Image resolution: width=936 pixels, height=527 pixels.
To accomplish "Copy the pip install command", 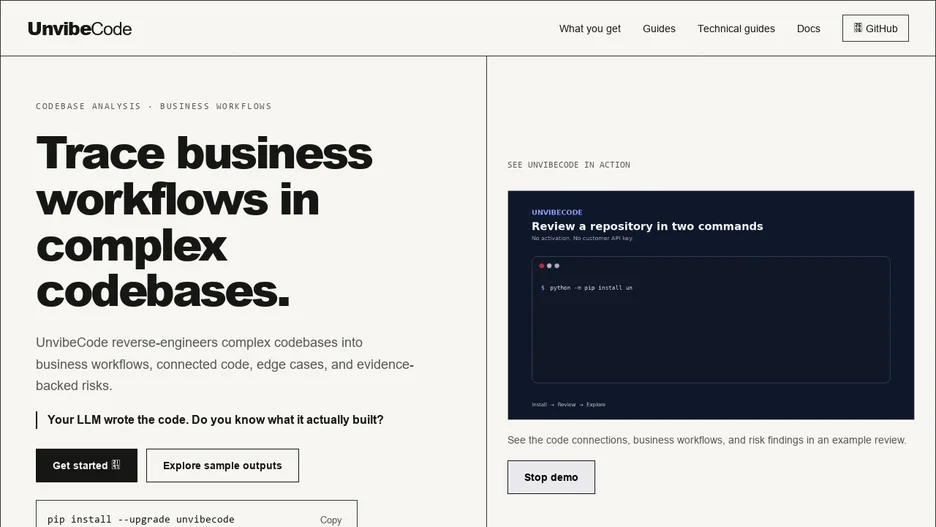I will (x=331, y=520).
